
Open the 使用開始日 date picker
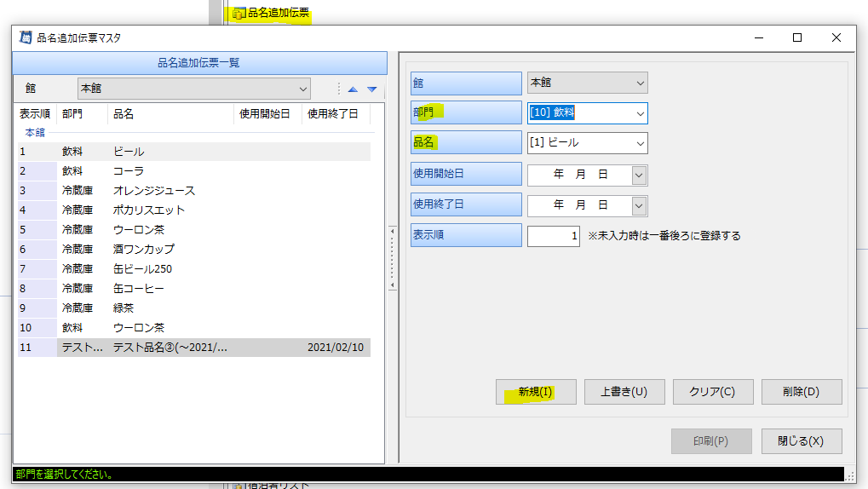[640, 175]
